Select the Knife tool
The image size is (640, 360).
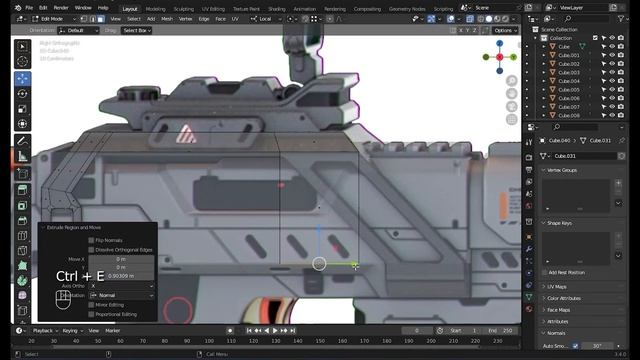[x=22, y=251]
